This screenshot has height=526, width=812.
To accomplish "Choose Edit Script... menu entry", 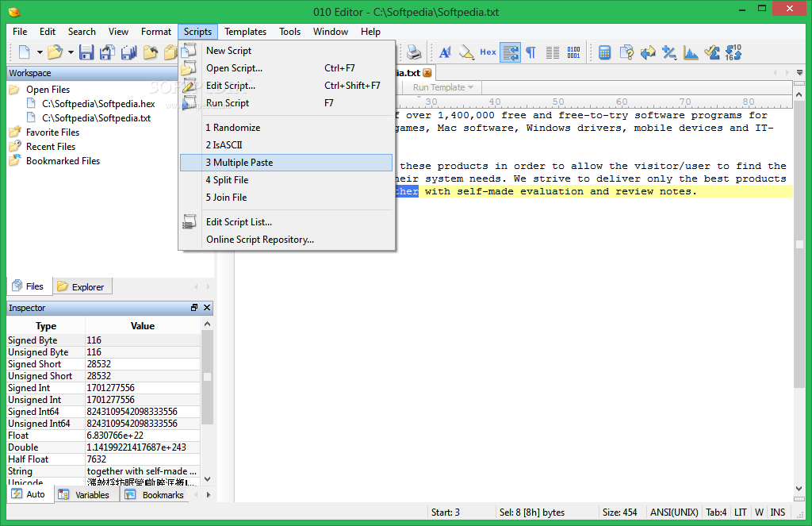I will (286, 86).
